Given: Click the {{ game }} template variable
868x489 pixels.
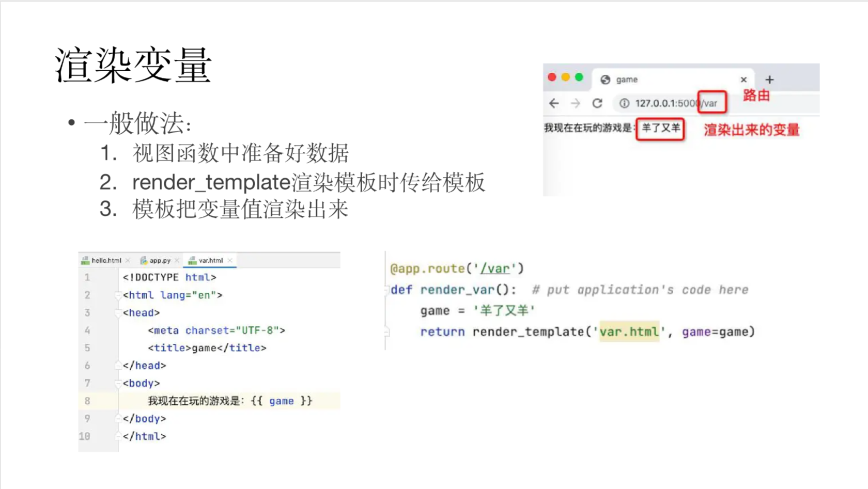Looking at the screenshot, I should click(282, 401).
